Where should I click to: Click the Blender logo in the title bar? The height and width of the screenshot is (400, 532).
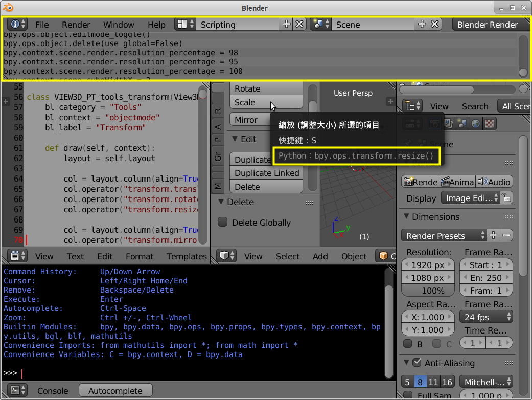pyautogui.click(x=7, y=8)
